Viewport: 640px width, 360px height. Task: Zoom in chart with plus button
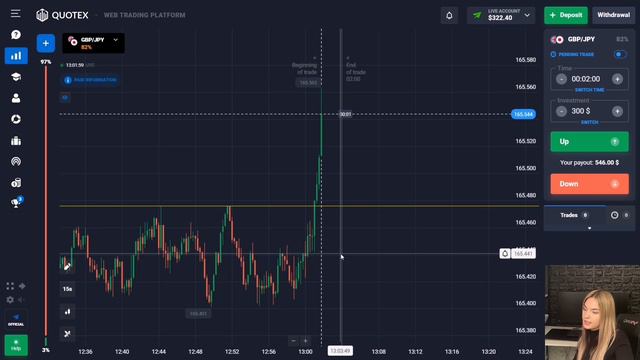[305, 341]
